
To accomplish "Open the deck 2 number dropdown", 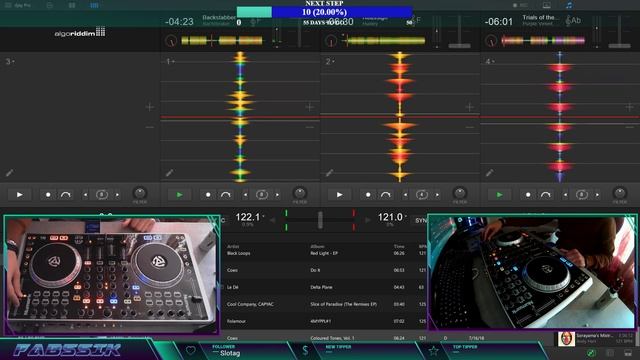I will click(x=330, y=62).
